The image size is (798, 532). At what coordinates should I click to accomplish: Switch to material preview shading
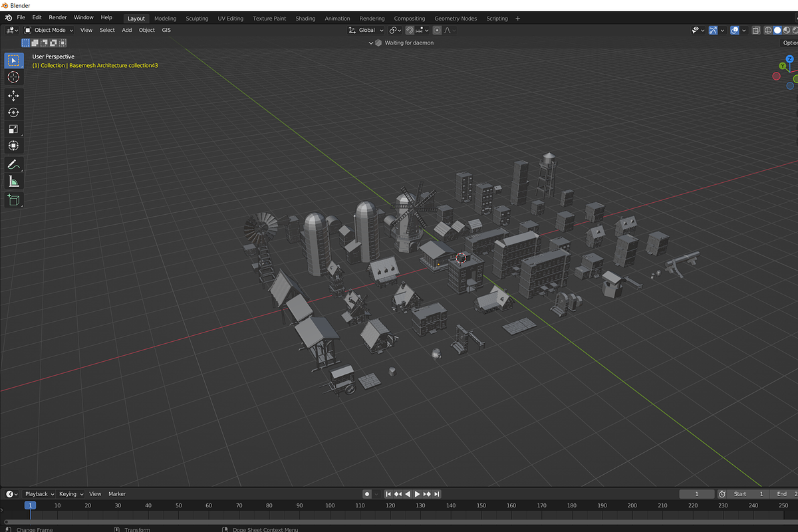(787, 30)
